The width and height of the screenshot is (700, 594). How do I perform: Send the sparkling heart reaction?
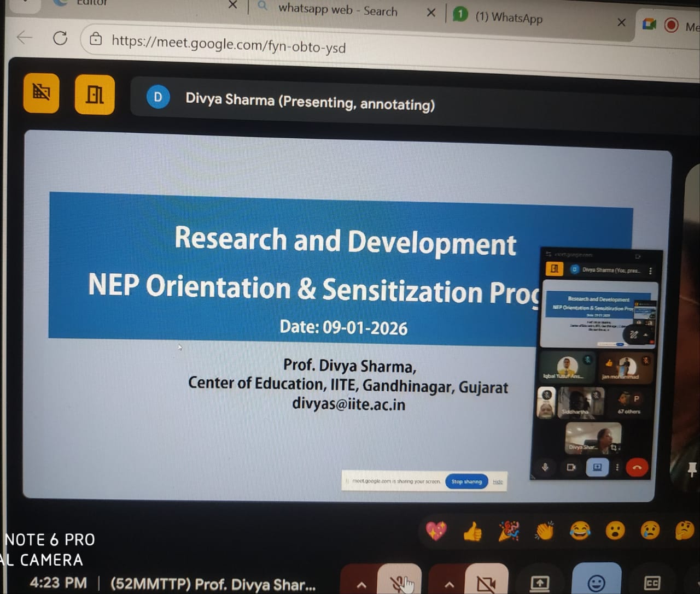click(x=436, y=530)
